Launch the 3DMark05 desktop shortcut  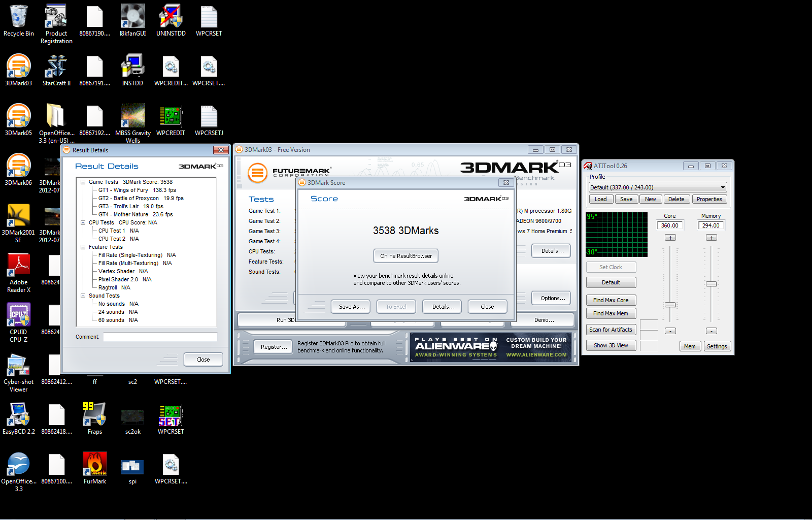(18, 120)
